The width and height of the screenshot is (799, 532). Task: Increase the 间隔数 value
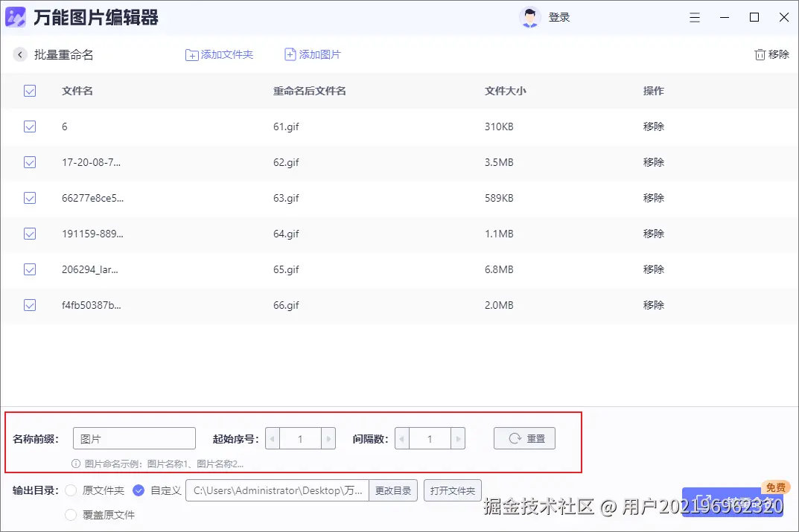click(x=458, y=438)
